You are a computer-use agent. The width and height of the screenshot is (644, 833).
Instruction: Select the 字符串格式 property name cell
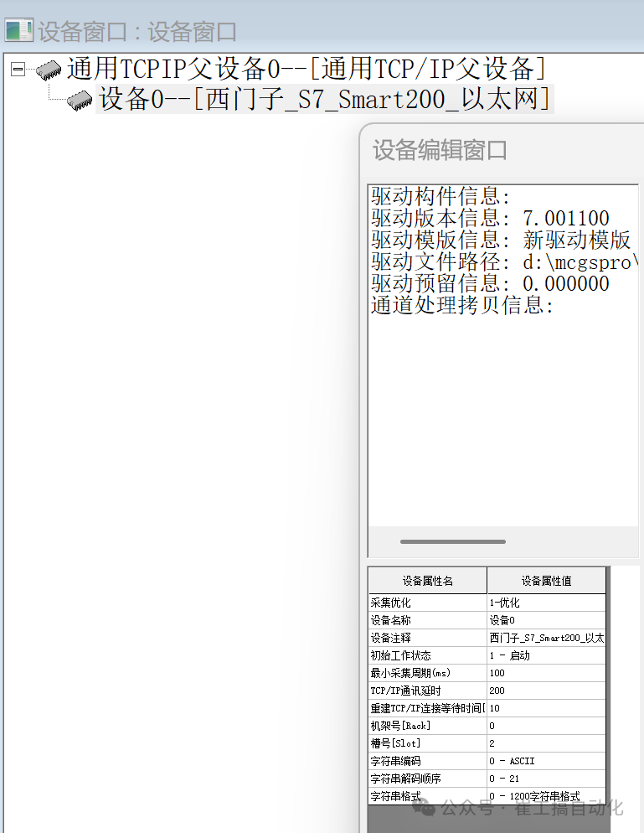point(427,795)
